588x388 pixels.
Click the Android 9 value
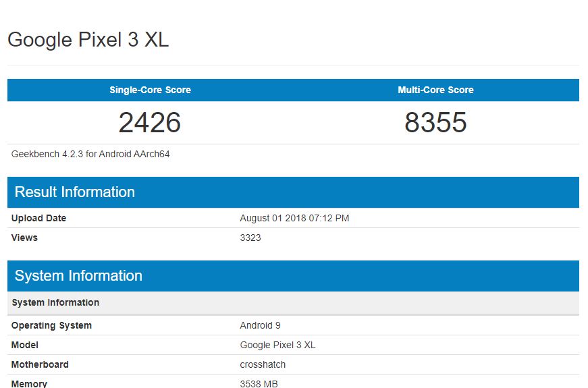pyautogui.click(x=261, y=325)
